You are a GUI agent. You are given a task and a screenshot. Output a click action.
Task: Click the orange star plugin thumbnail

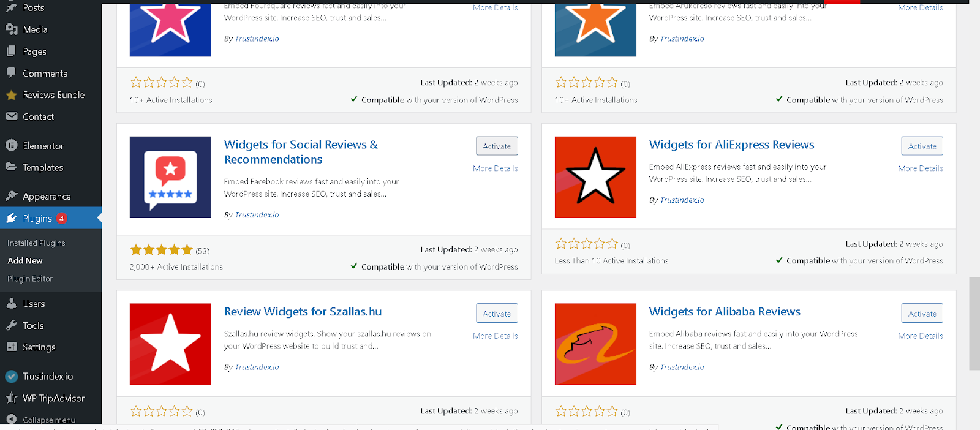pos(595,29)
